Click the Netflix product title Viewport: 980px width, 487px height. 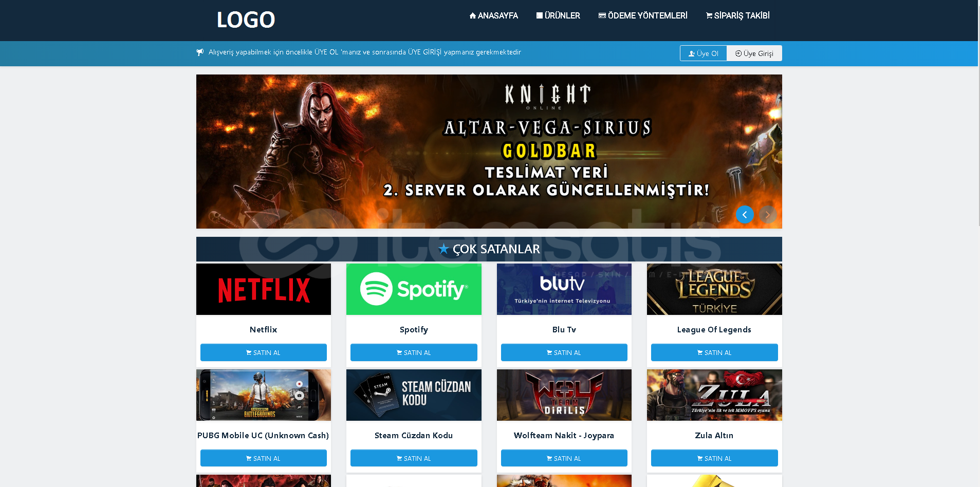pos(264,330)
